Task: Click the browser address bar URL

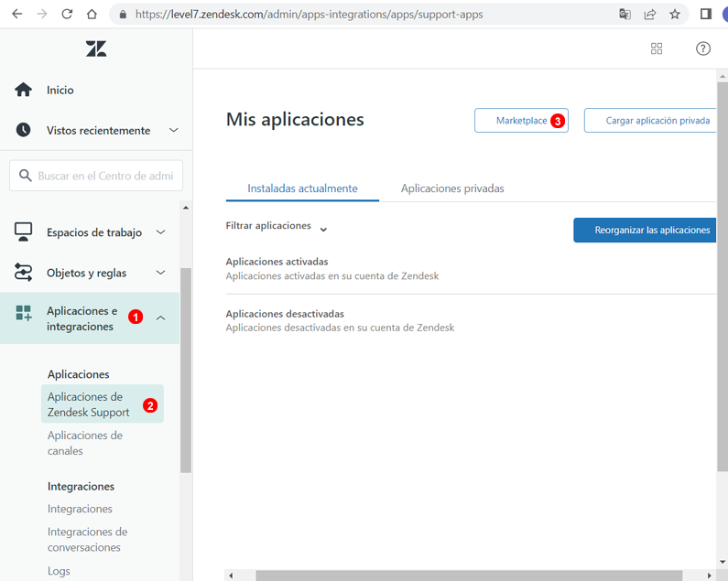Action: (x=310, y=15)
